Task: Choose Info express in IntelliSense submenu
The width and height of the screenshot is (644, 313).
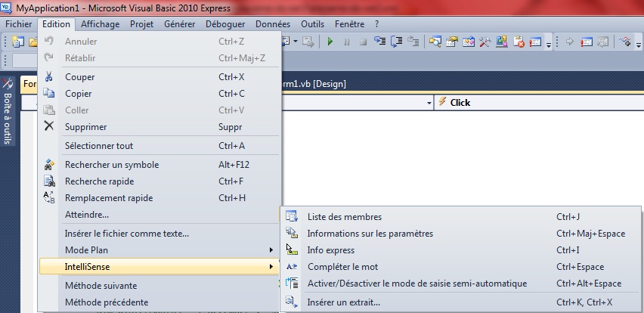Action: pyautogui.click(x=460, y=250)
